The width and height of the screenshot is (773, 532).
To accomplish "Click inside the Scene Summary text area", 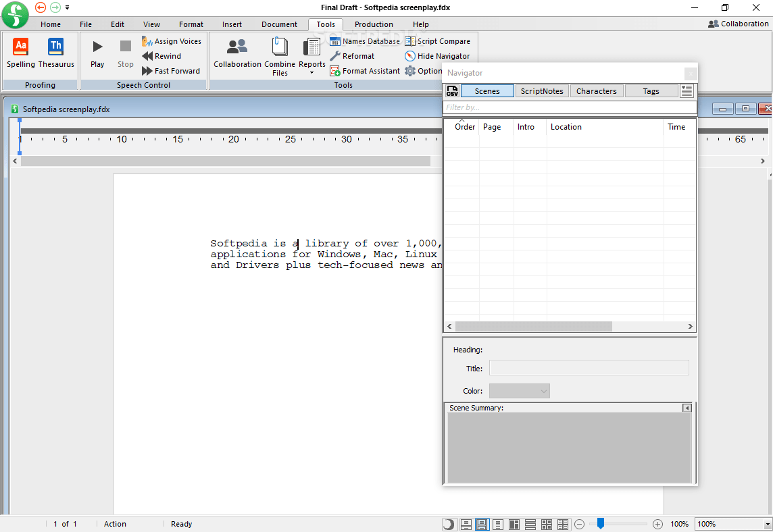I will pos(570,448).
